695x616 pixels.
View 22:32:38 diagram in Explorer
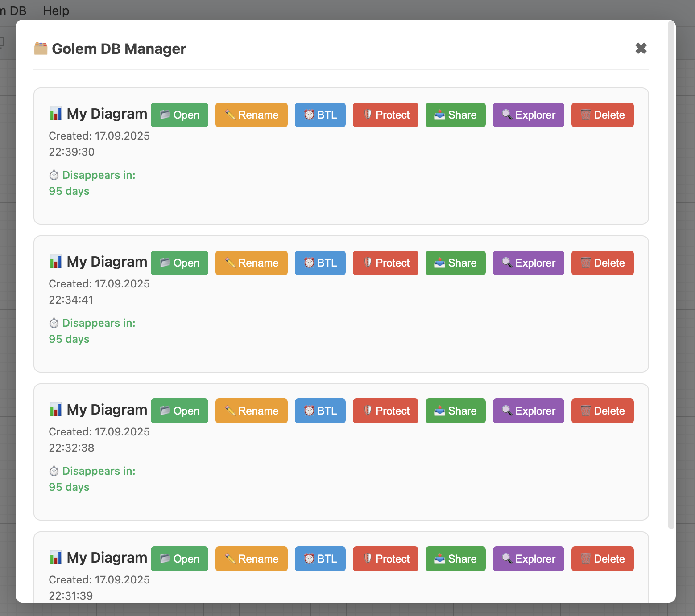tap(528, 411)
